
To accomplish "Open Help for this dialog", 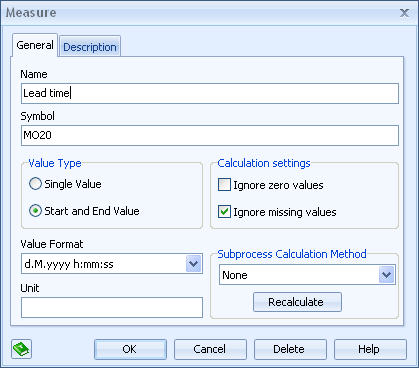I will click(x=370, y=349).
